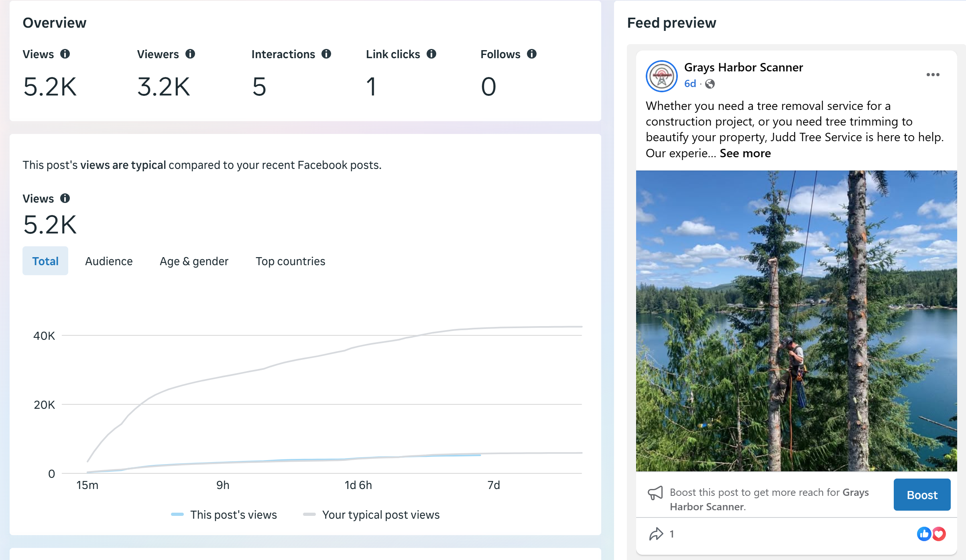This screenshot has width=966, height=560.
Task: Click the info icon above the views chart
Action: pos(65,199)
